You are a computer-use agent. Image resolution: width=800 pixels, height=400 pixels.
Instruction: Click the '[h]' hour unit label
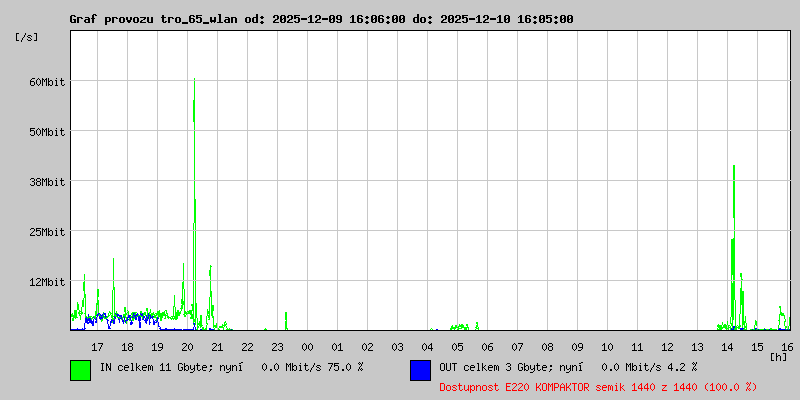coord(779,357)
